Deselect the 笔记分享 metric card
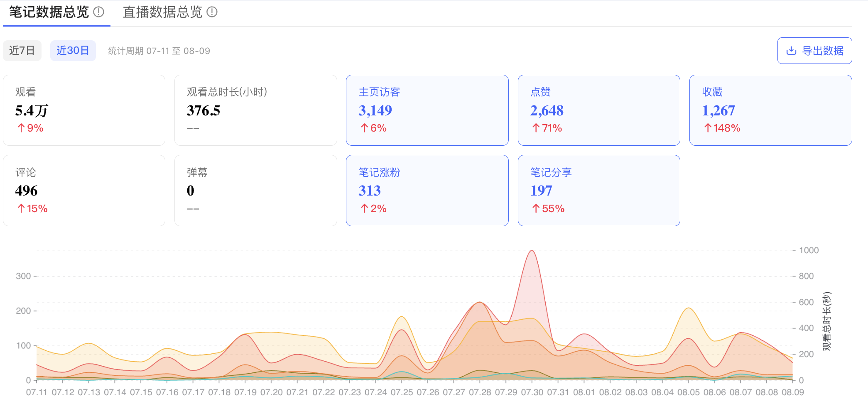Viewport: 868px width, 416px height. click(598, 191)
